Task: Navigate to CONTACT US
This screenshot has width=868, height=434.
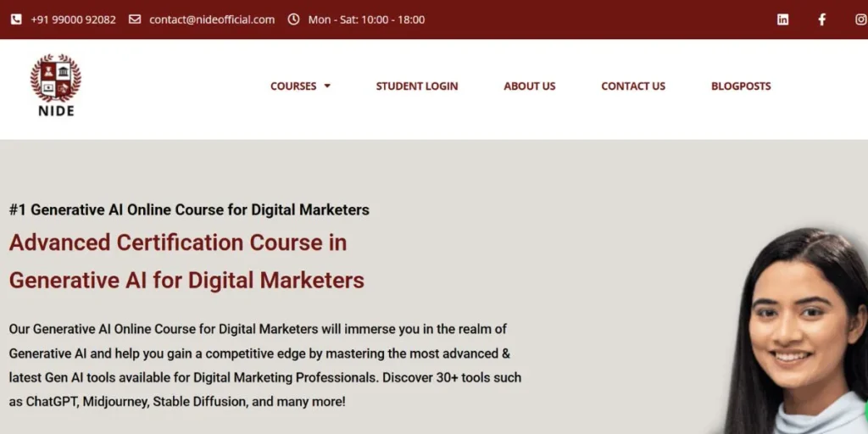Action: [633, 86]
